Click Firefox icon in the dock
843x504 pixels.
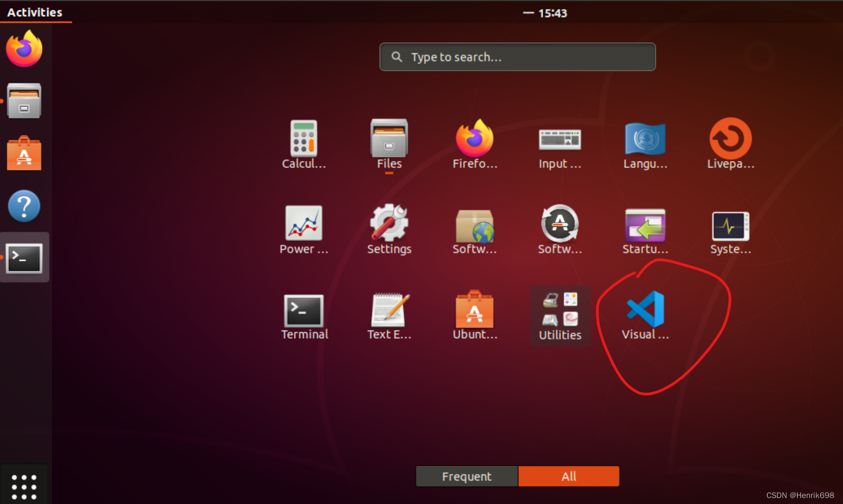pyautogui.click(x=24, y=49)
